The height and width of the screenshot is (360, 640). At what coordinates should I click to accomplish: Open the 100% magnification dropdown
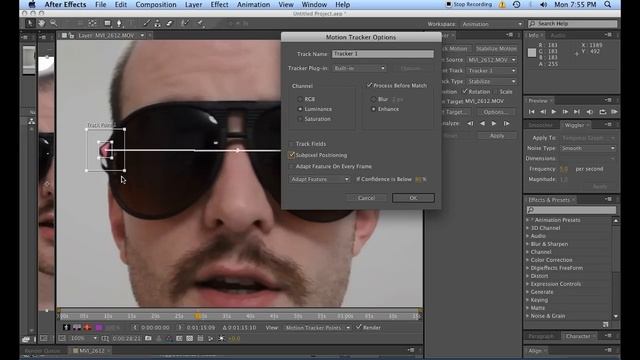[x=84, y=338]
